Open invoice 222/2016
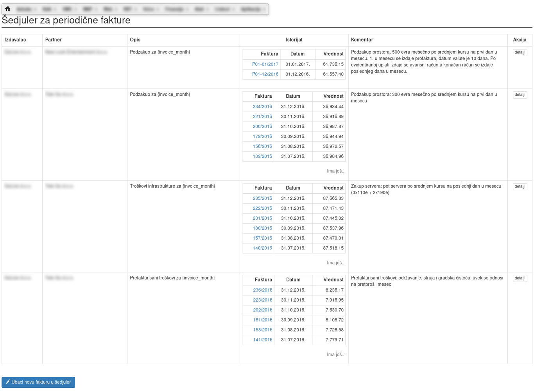Viewport: 534px width, 392px height. click(262, 208)
